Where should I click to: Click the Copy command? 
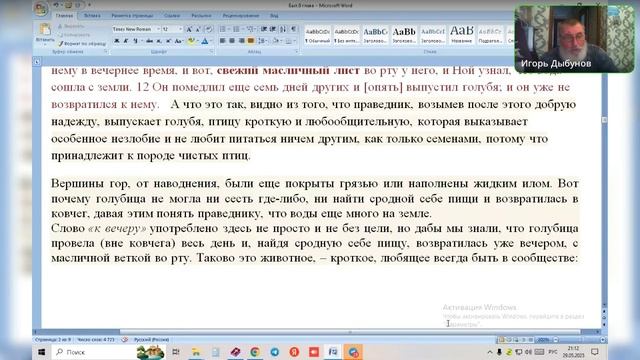74,35
